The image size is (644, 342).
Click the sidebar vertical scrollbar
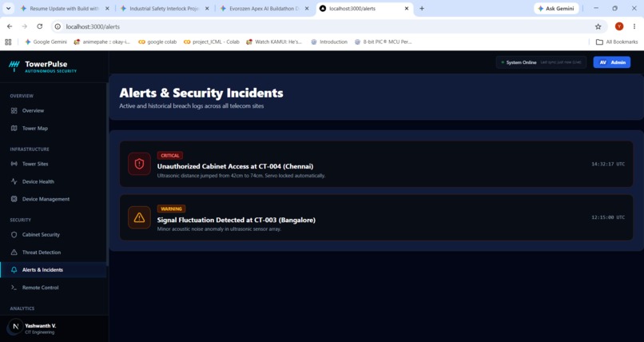(108, 174)
